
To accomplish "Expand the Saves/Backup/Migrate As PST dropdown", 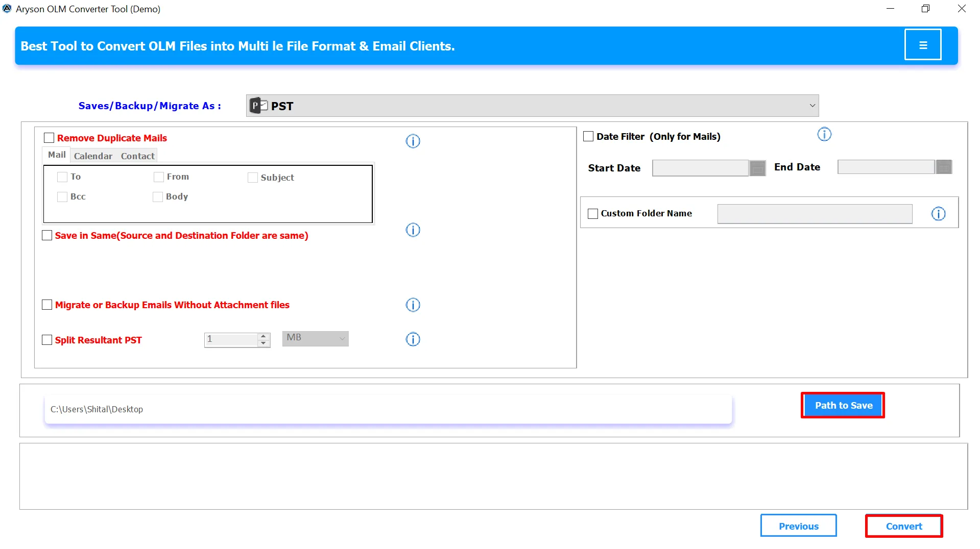I will tap(532, 106).
